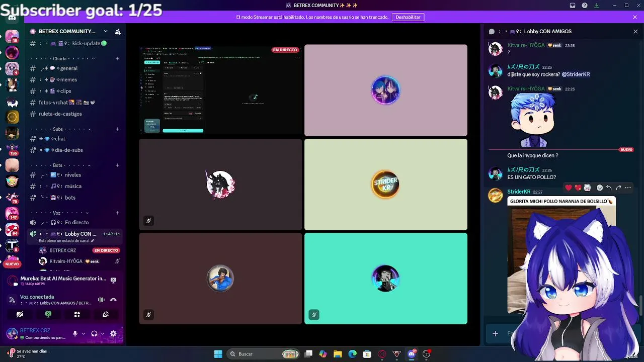
Task: Open the música channel
Action: point(75,186)
